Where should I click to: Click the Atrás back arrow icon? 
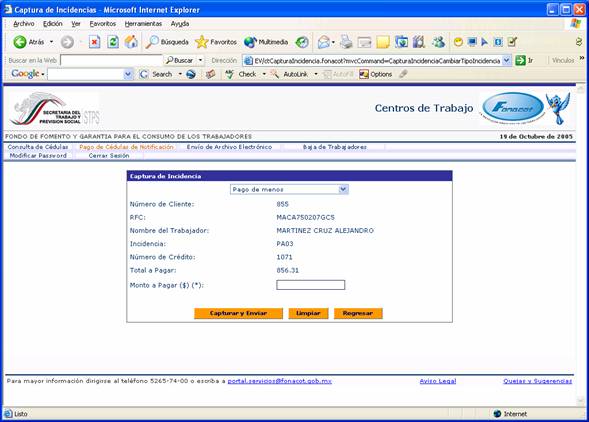(20, 42)
